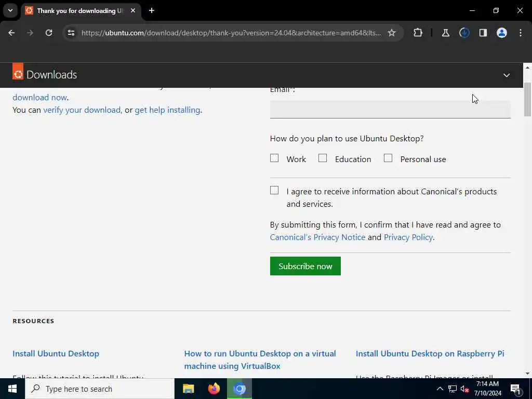Expand the Downloads header chevron

click(x=506, y=75)
